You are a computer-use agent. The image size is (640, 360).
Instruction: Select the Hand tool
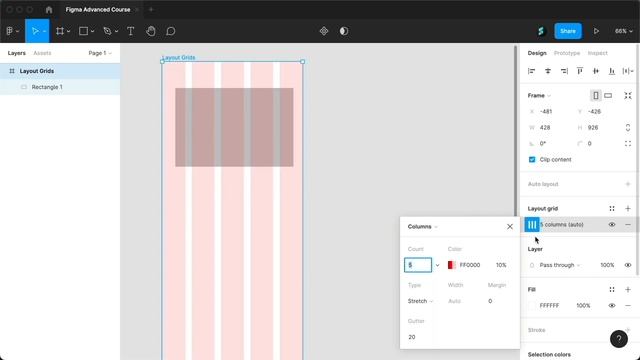coord(151,31)
